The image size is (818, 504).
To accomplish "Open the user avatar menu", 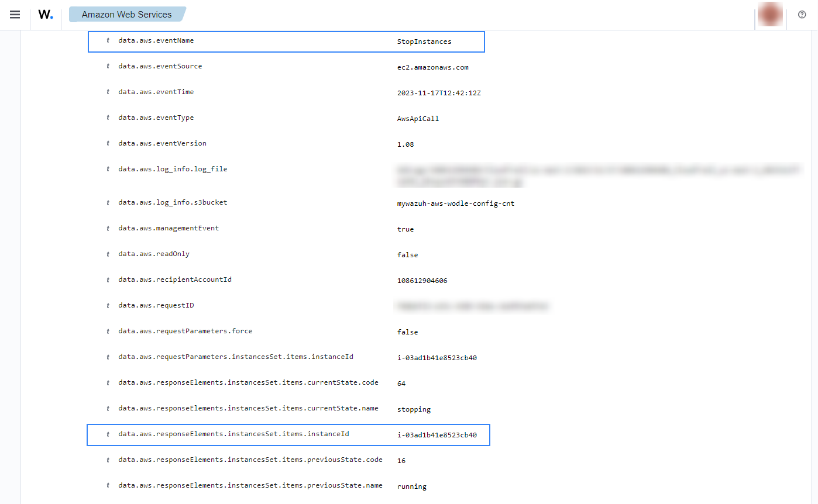I will pos(770,15).
